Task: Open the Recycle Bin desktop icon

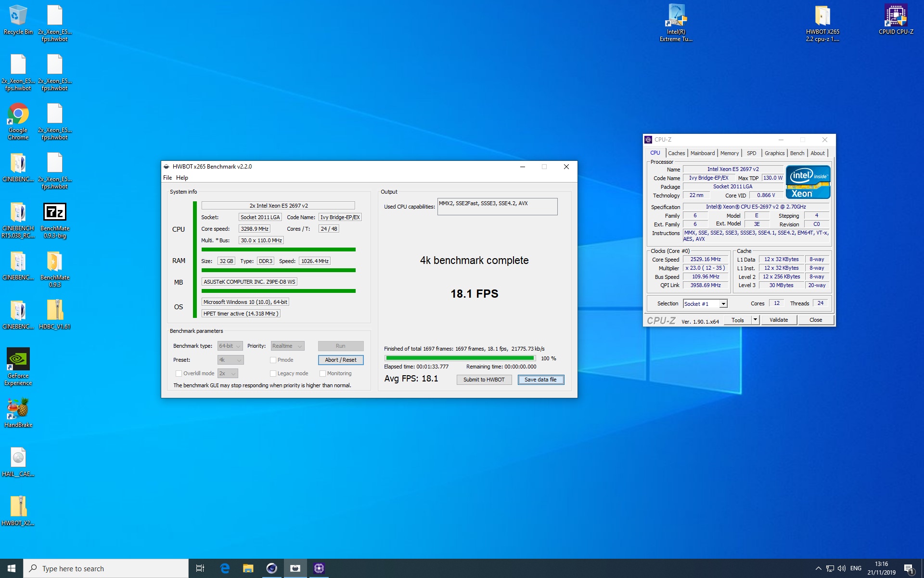Action: point(18,20)
